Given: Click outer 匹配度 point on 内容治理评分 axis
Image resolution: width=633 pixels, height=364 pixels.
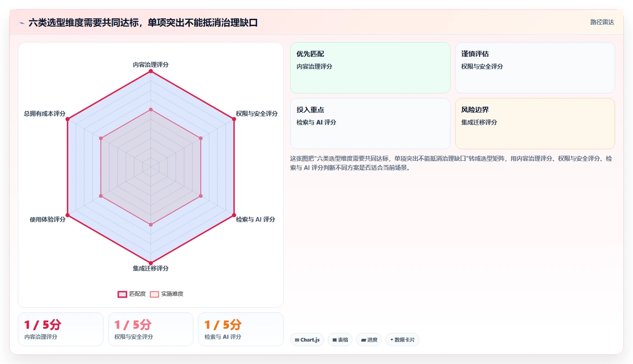Looking at the screenshot, I should 151,71.
